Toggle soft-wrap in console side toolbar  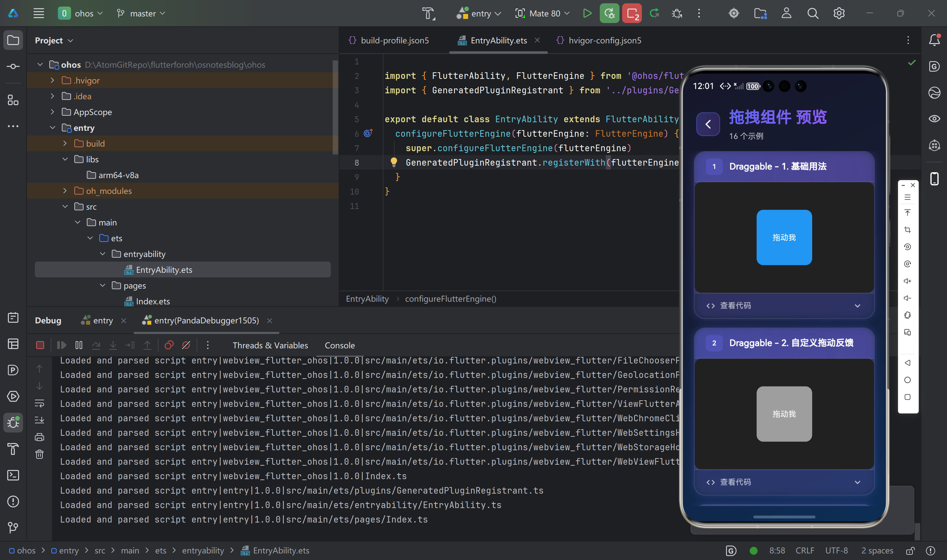pos(39,403)
